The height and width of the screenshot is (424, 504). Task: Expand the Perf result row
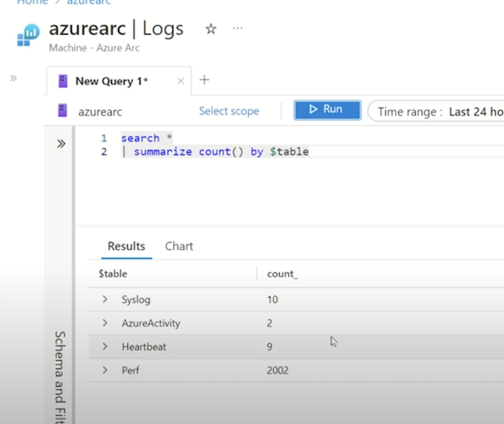(105, 370)
